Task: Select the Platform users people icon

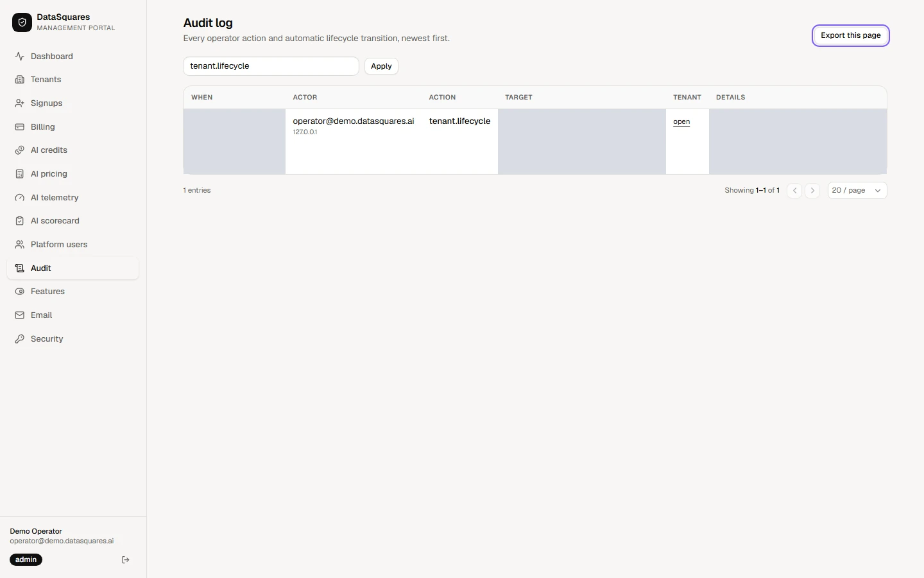Action: point(20,245)
